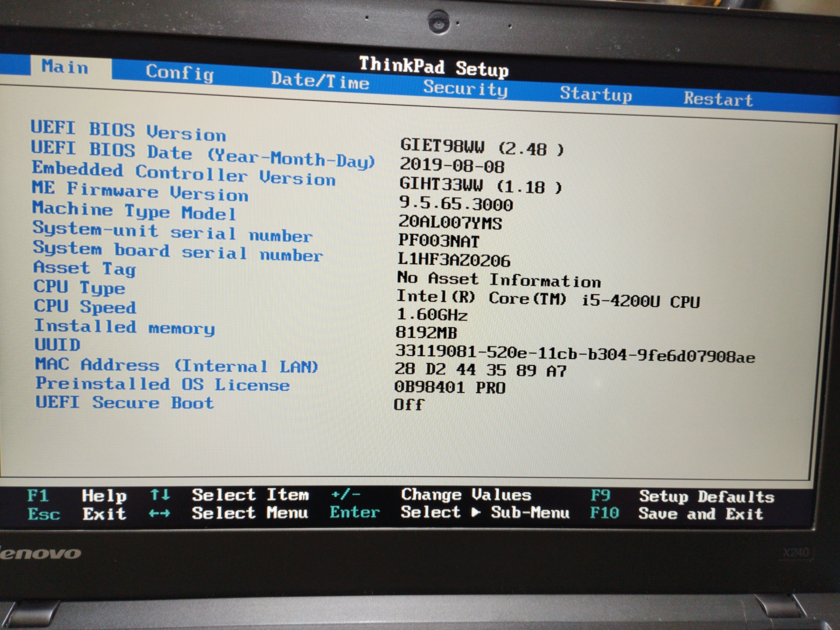The width and height of the screenshot is (840, 630).
Task: Click the UEFI BIOS Version label
Action: click(128, 130)
